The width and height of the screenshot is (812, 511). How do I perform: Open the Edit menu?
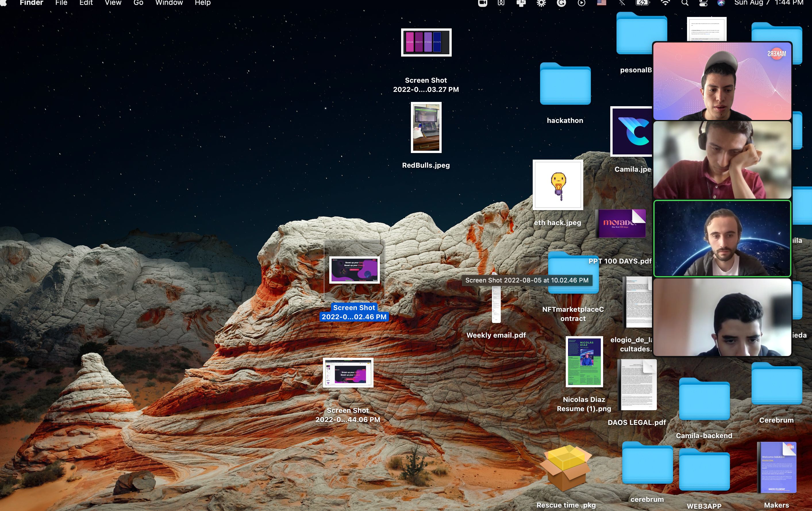point(86,3)
